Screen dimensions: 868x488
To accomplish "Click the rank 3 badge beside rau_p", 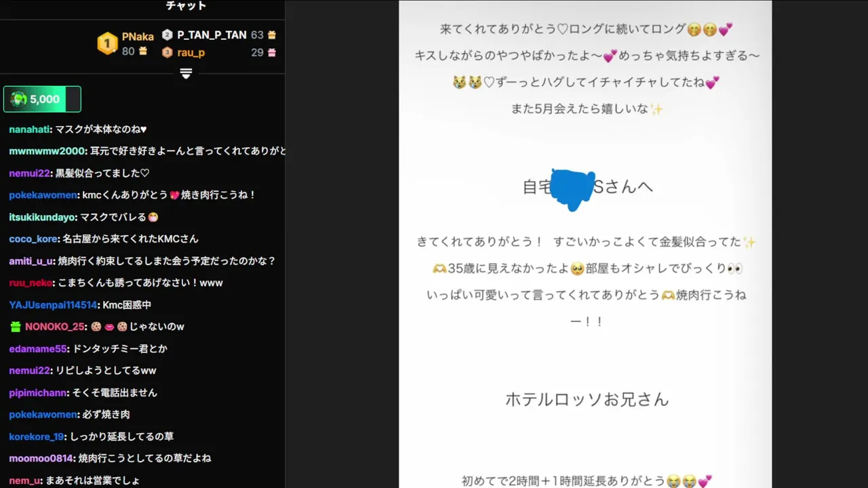I will click(167, 52).
